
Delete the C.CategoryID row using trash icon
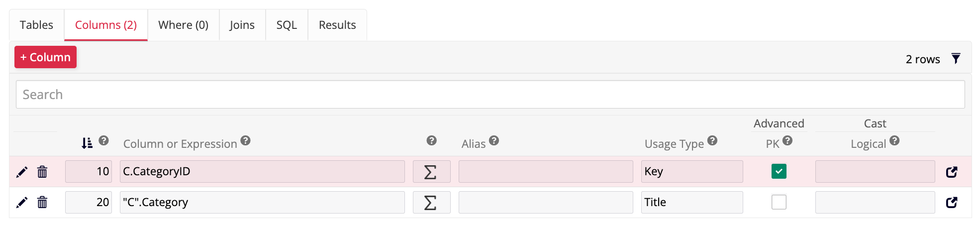pos(42,172)
